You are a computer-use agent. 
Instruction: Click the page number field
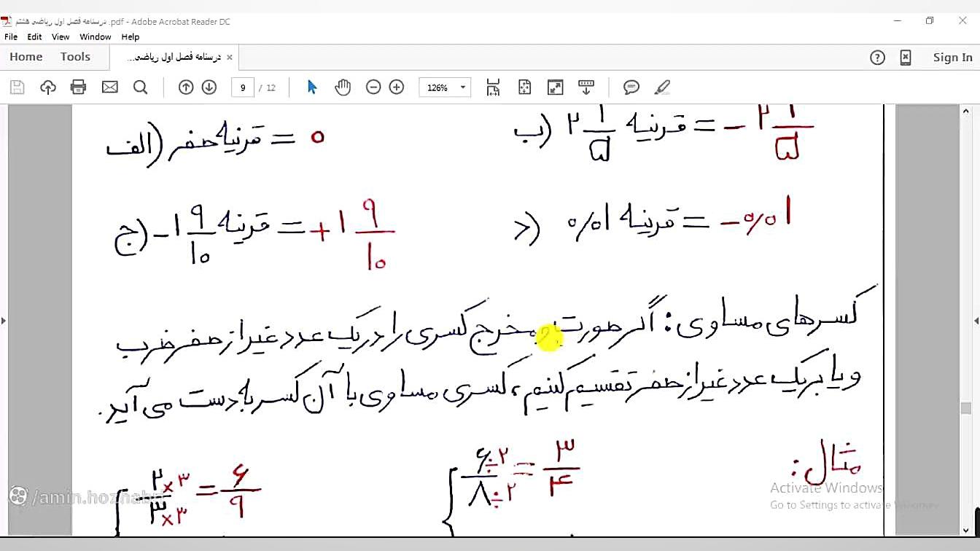click(x=242, y=87)
